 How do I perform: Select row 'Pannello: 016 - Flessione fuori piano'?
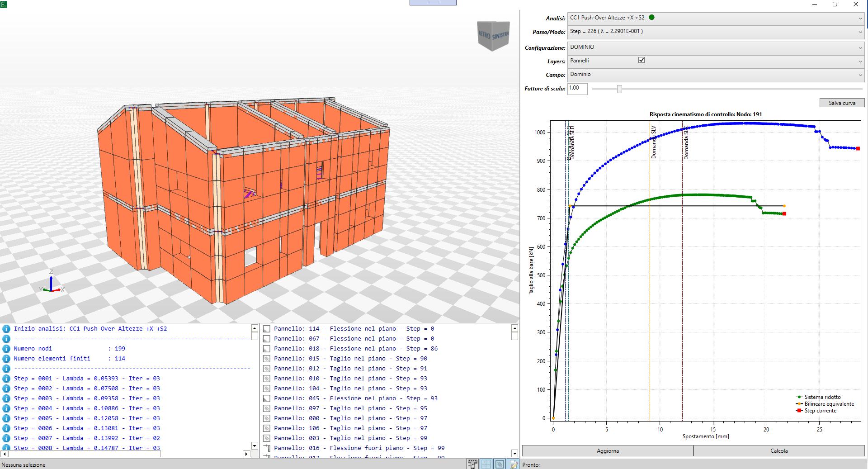(359, 448)
